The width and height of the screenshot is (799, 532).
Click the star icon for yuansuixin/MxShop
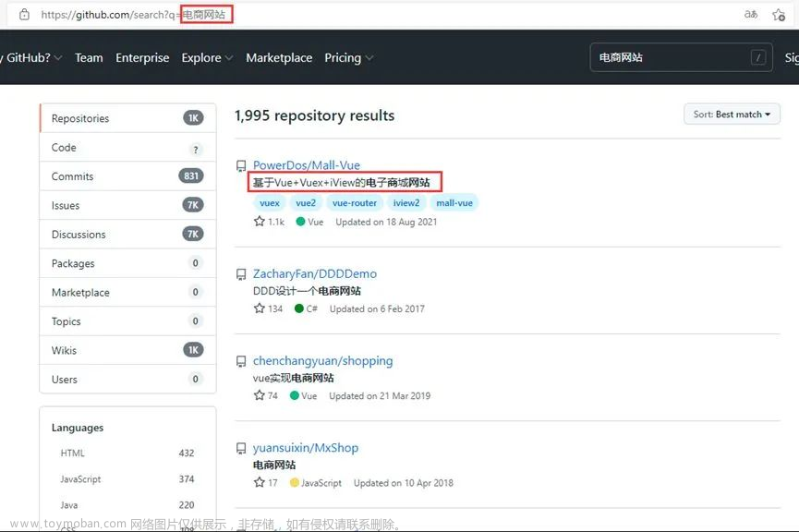(x=260, y=482)
